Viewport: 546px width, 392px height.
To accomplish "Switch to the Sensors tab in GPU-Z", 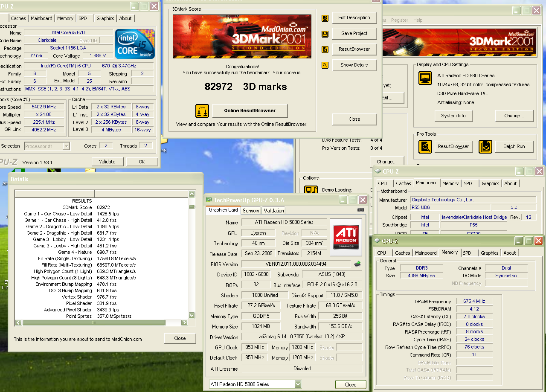I will click(251, 211).
